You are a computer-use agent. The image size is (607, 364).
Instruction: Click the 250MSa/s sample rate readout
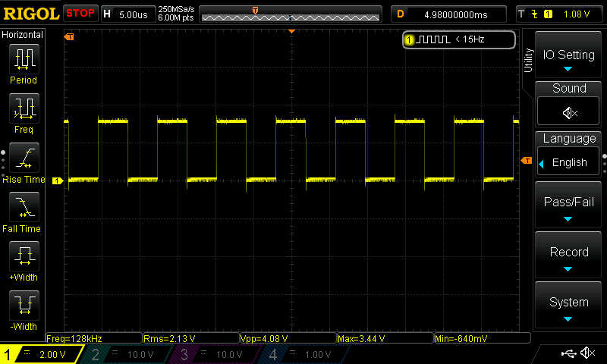[176, 10]
